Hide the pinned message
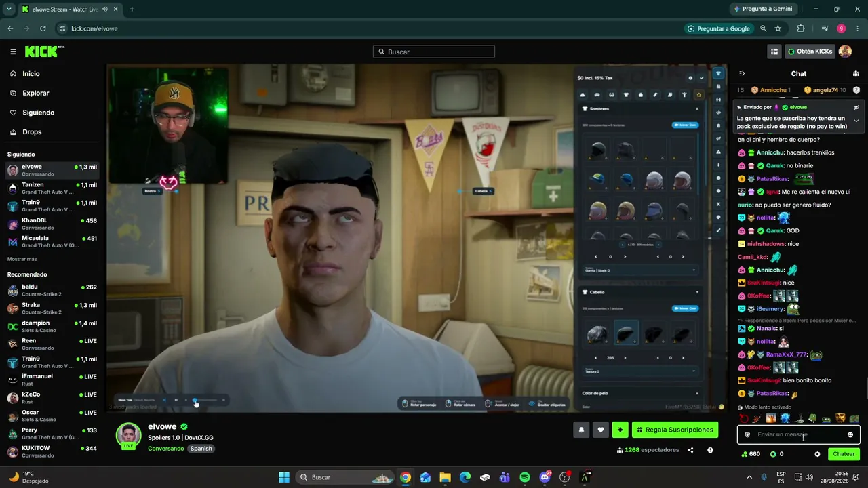Viewport: 868px width, 488px height. click(856, 107)
